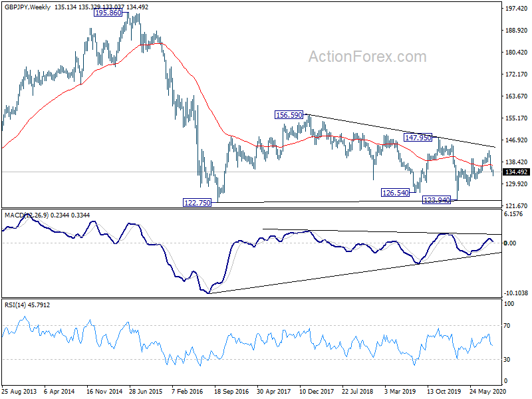Click the 121.670 price axis value

point(516,205)
